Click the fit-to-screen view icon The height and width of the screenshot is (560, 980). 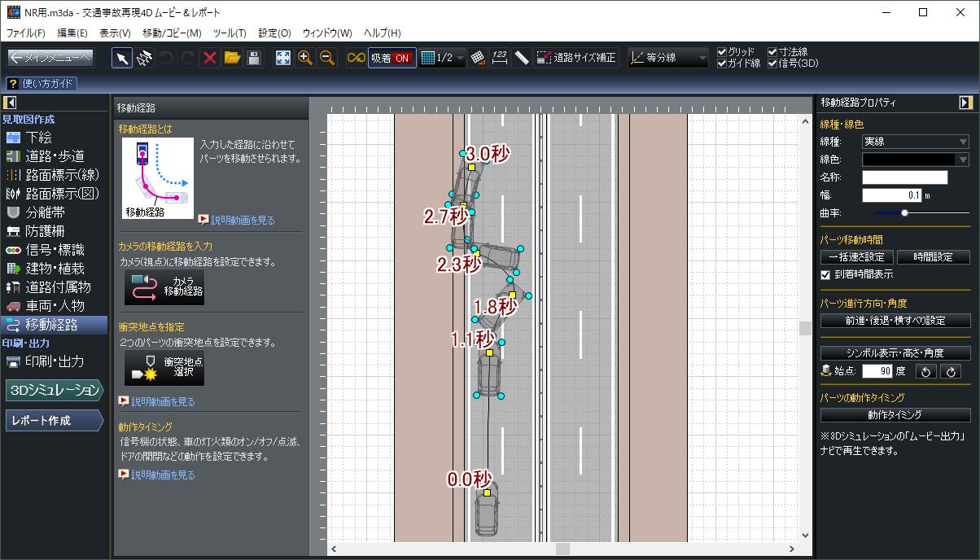(x=282, y=58)
